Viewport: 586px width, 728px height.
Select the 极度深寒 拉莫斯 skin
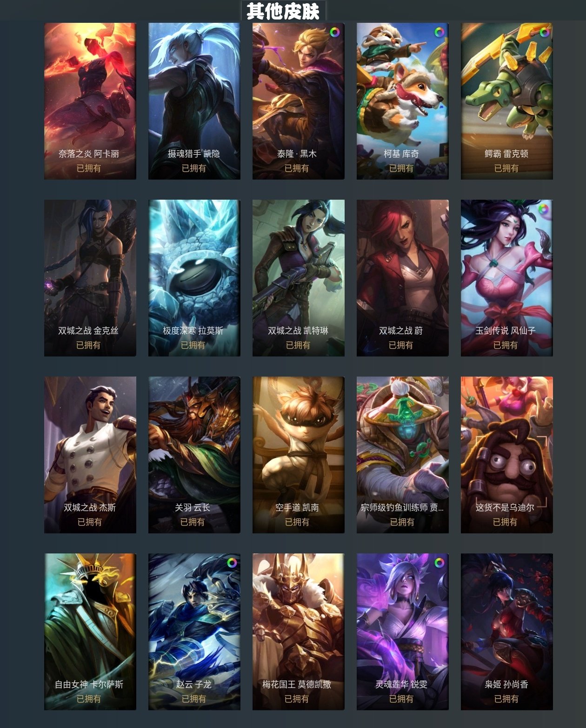tap(194, 278)
